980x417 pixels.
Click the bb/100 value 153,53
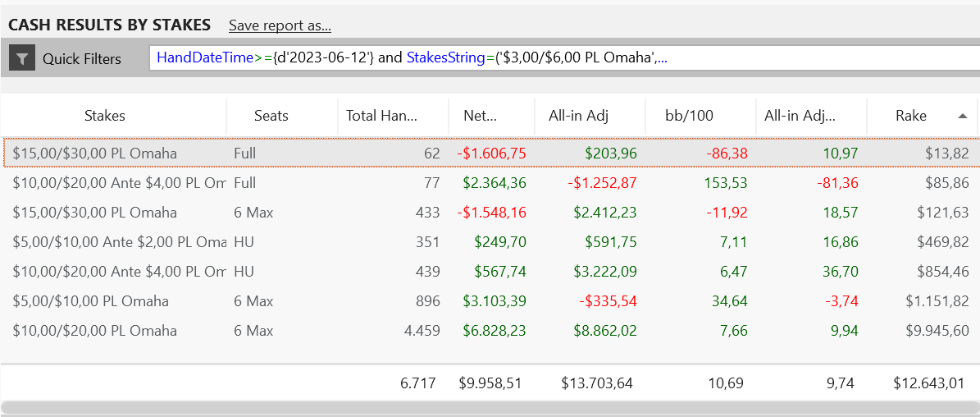[x=727, y=182]
